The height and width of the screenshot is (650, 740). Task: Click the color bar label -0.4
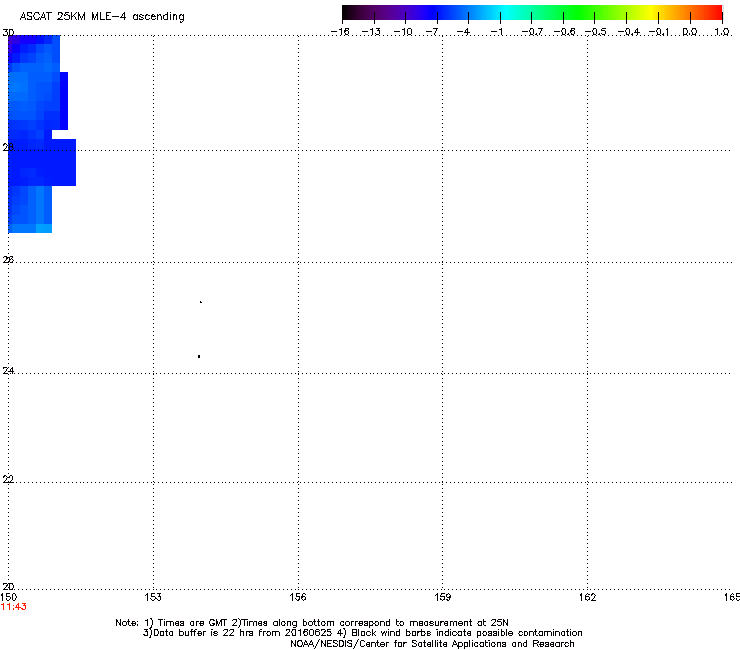[628, 32]
